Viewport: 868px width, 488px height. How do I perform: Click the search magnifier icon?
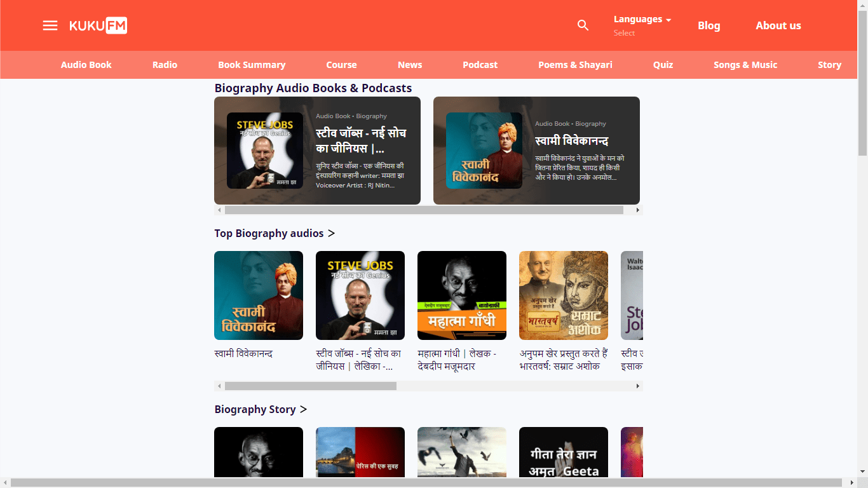tap(583, 25)
